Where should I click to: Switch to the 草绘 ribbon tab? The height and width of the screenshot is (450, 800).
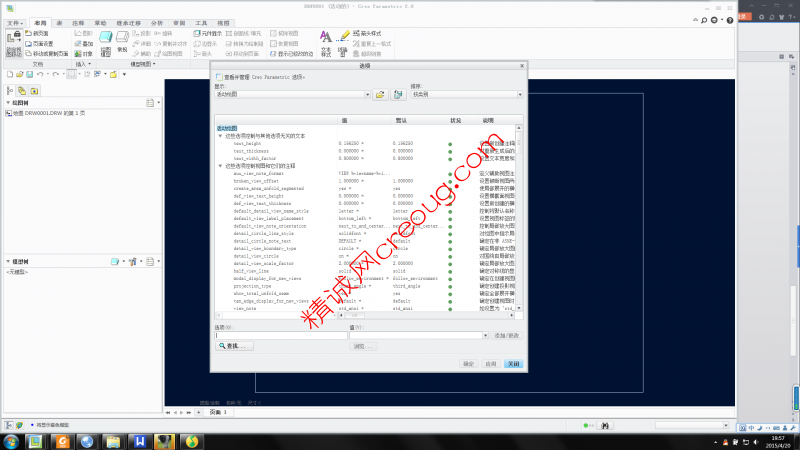coord(100,23)
